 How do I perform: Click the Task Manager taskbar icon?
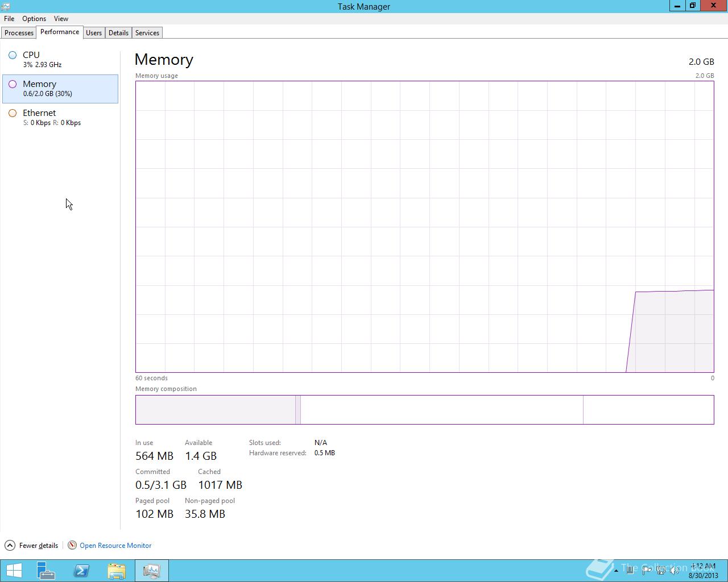click(152, 571)
